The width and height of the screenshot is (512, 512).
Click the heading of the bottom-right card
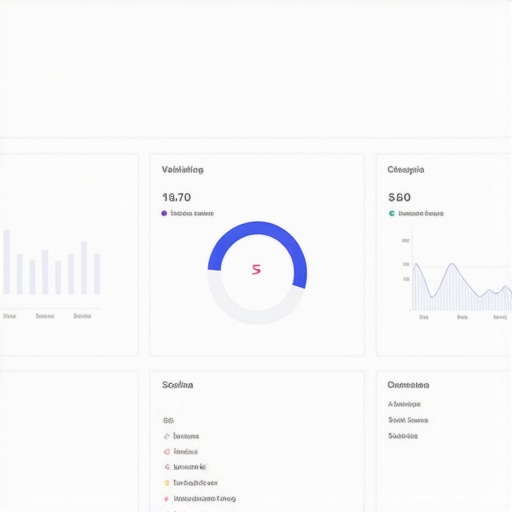[x=408, y=385]
